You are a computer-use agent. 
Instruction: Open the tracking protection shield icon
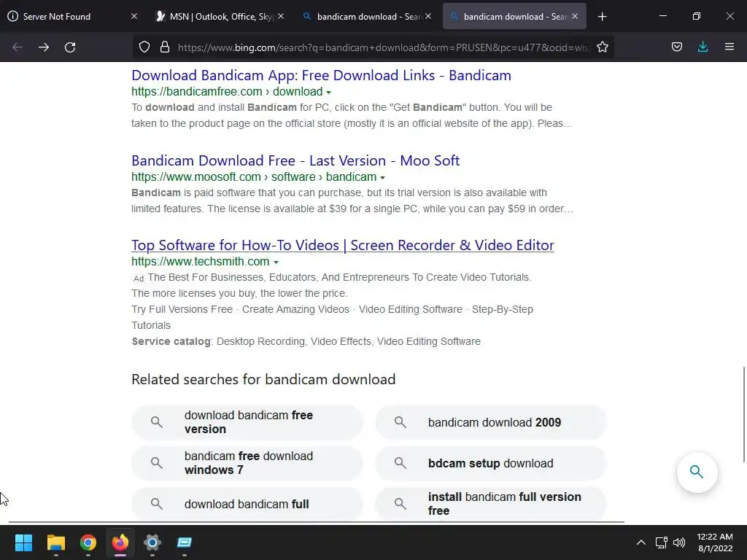(144, 47)
